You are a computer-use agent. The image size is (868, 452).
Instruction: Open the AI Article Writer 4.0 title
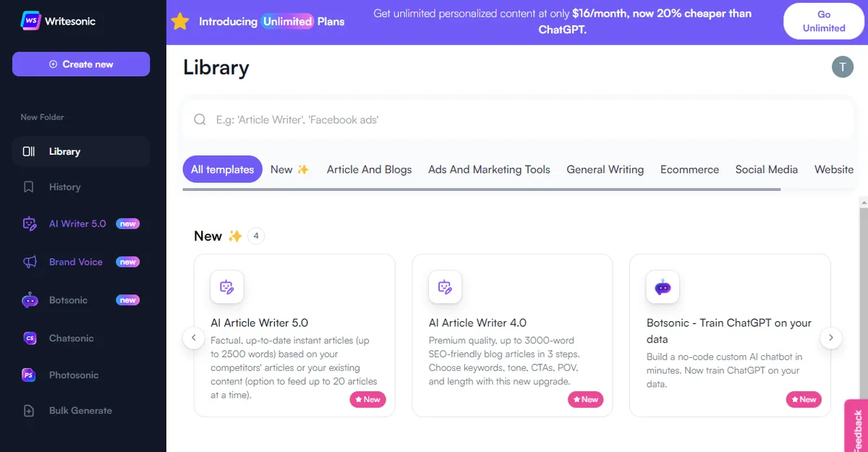tap(477, 323)
